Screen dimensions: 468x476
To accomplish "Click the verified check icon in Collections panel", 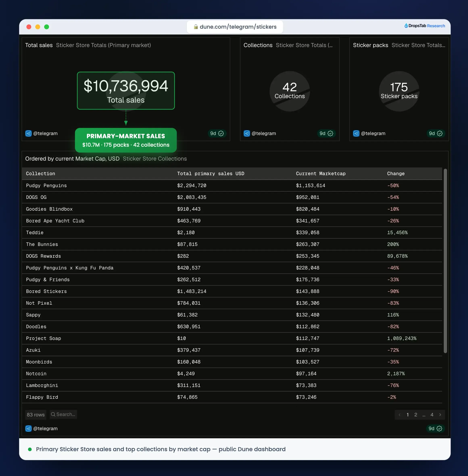I will coord(330,133).
